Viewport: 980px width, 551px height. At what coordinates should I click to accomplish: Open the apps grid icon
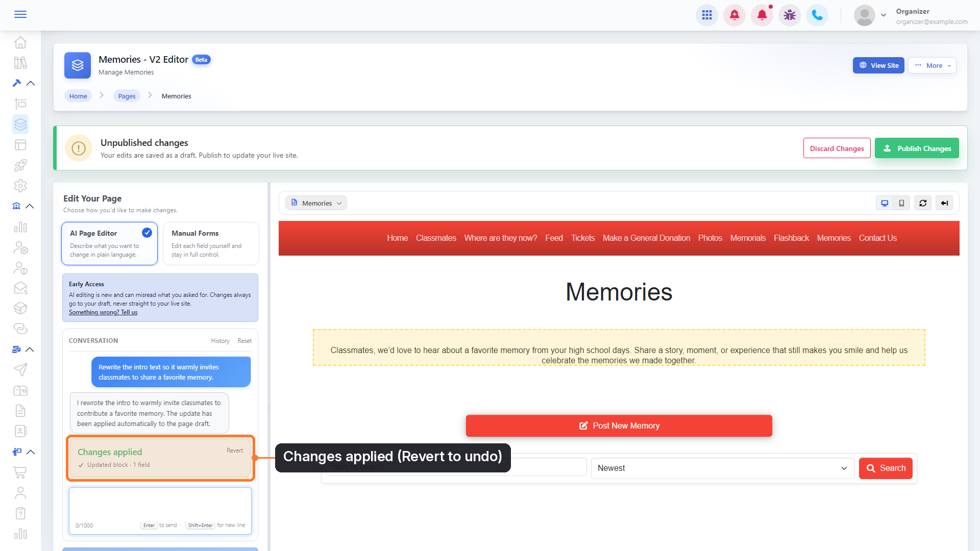[707, 15]
